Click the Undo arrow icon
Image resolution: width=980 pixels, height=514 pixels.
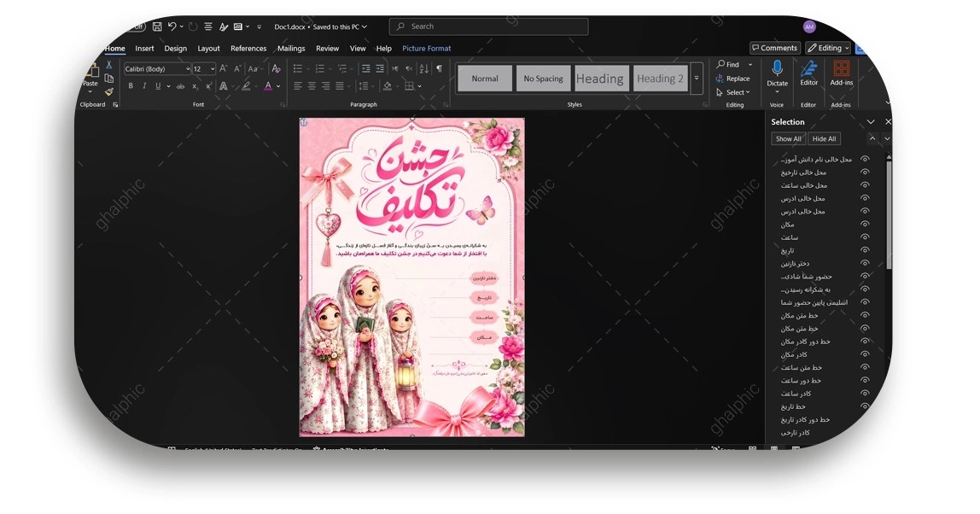click(x=172, y=26)
